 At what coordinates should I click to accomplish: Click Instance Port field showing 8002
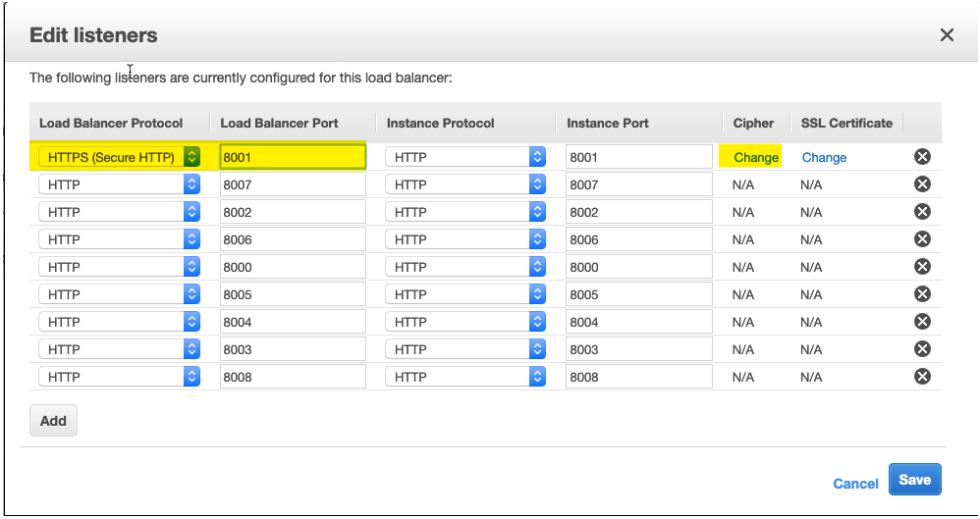click(638, 212)
